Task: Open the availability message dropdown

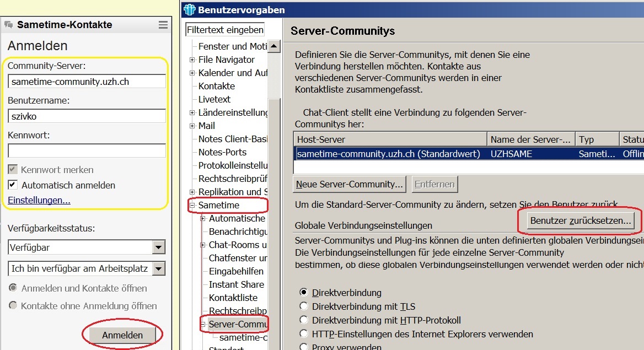Action: pos(159,268)
